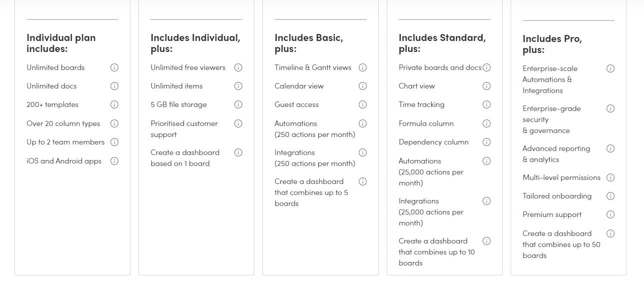This screenshot has width=644, height=293.
Task: Click the Calendar view feature label
Action: click(x=299, y=86)
